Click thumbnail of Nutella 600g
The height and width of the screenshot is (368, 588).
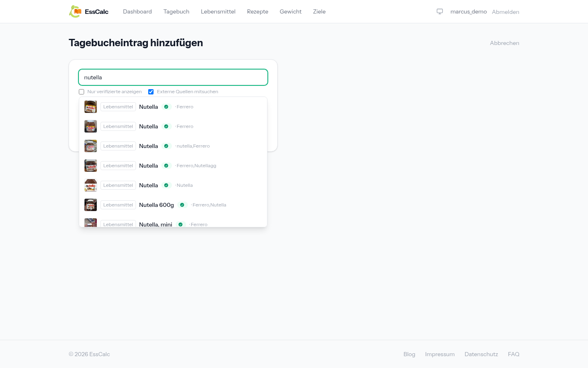point(91,205)
